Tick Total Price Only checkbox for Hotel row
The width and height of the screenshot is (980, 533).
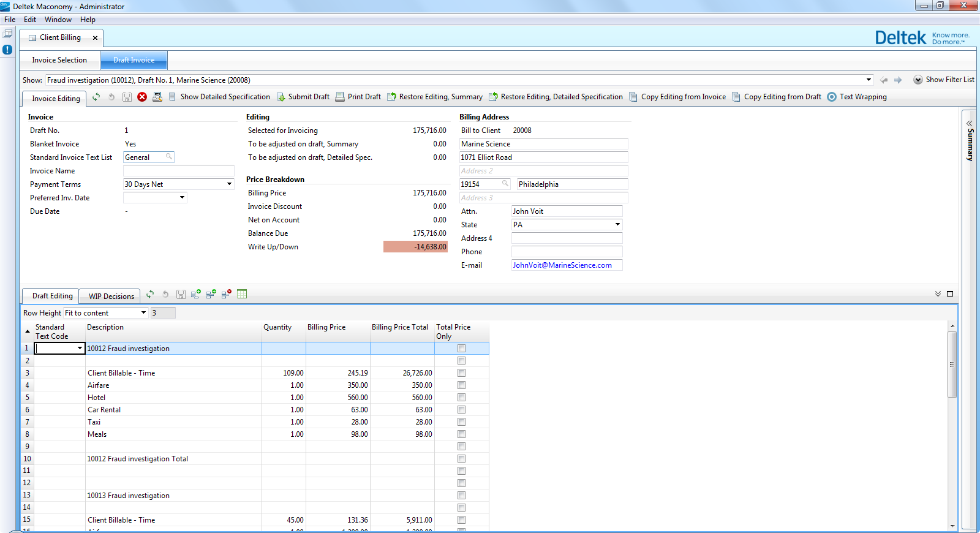(461, 398)
